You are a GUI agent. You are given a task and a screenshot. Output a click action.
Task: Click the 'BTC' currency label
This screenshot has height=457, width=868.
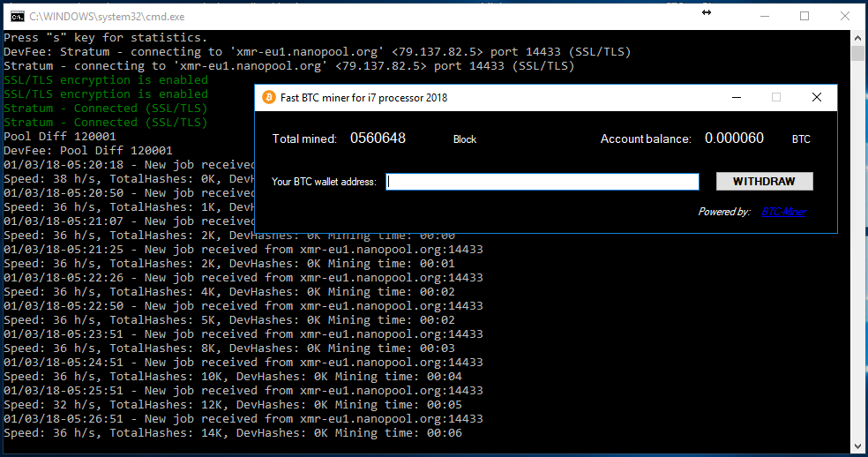tap(801, 139)
